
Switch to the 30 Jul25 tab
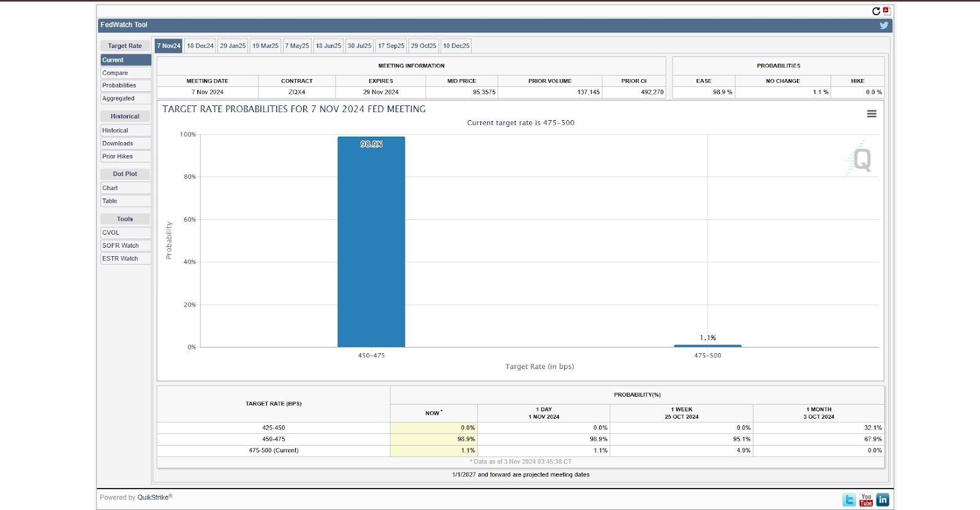pos(360,46)
